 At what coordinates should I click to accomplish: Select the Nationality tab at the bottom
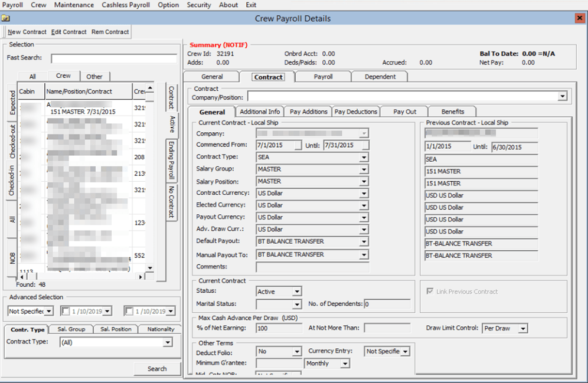point(159,329)
